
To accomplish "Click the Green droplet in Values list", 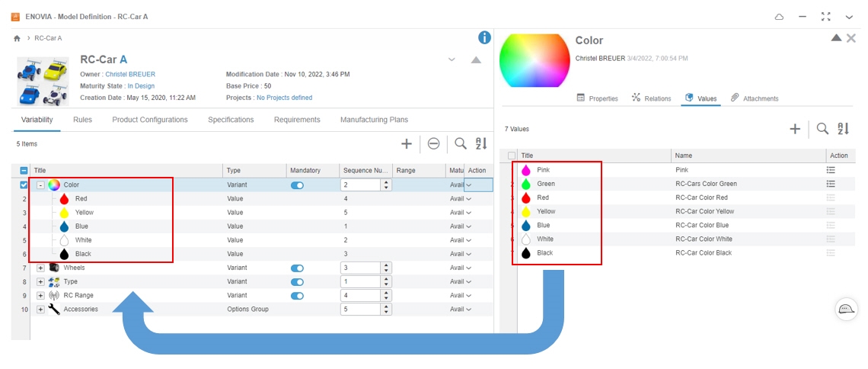I will tap(526, 184).
